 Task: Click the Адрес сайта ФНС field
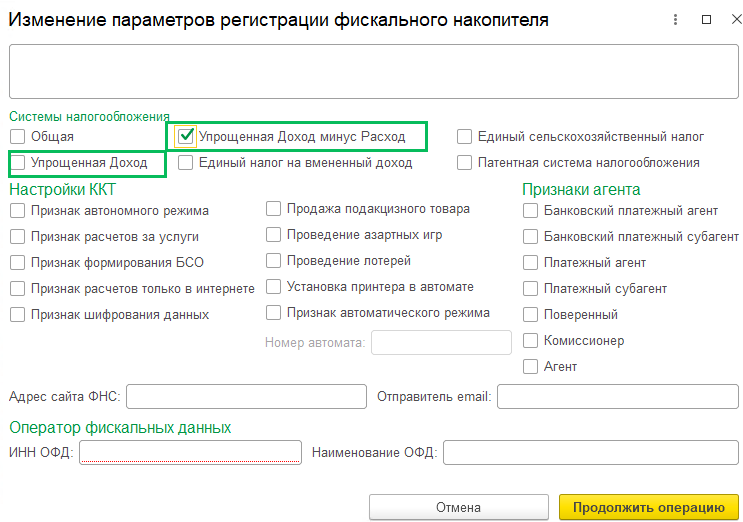pos(245,397)
